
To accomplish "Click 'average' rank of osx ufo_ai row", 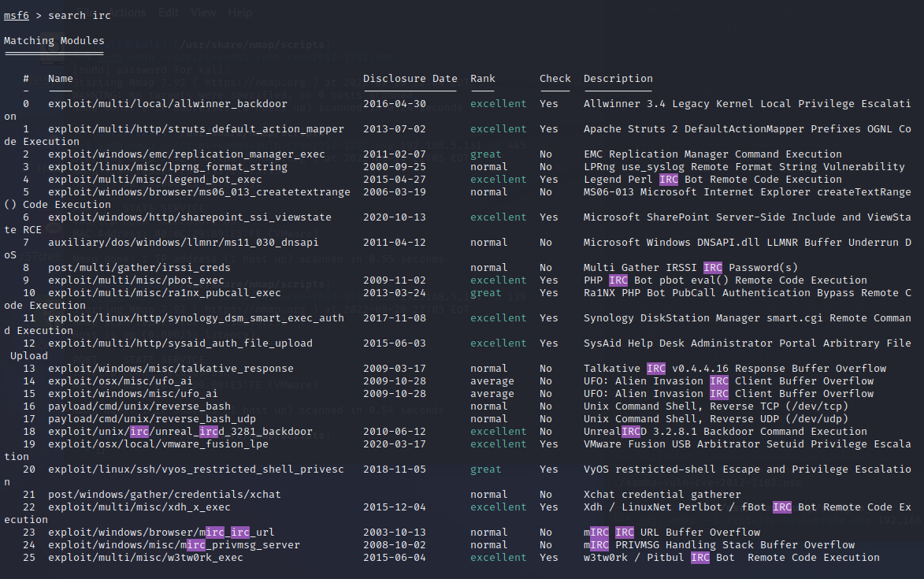I will tap(492, 381).
